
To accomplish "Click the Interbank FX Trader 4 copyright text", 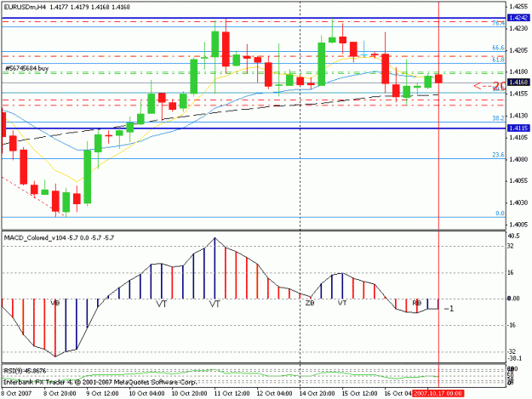I will pyautogui.click(x=100, y=382).
